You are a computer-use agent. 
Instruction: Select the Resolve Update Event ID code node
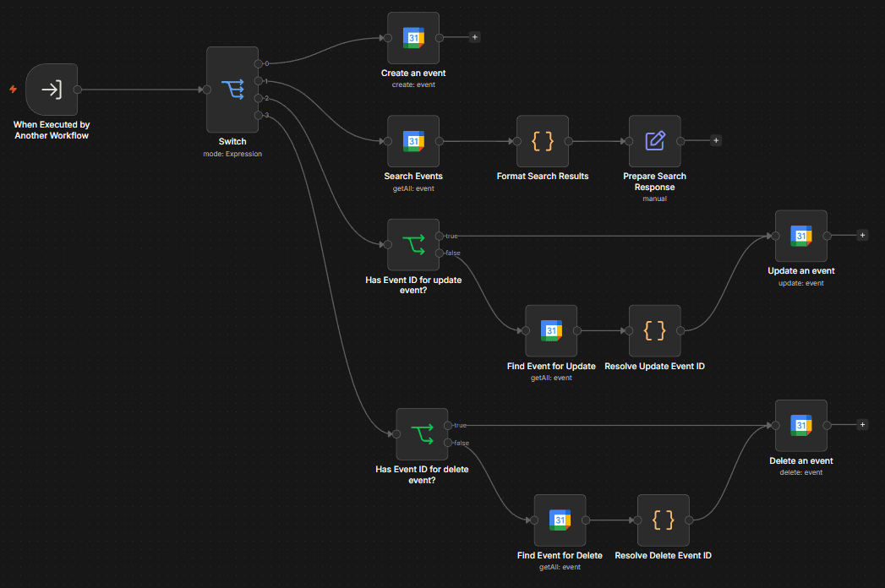coord(655,330)
